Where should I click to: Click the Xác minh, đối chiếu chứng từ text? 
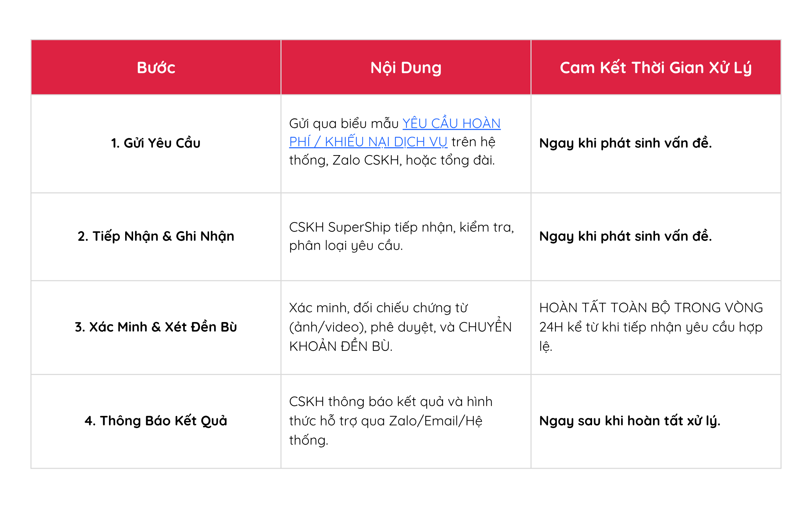click(x=378, y=308)
